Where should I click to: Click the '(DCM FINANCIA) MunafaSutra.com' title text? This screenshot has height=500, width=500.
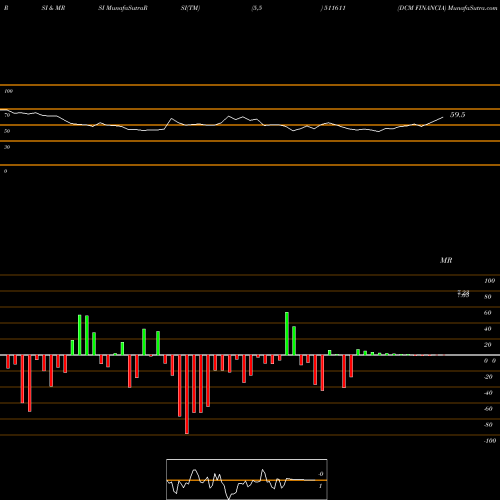tap(447, 8)
